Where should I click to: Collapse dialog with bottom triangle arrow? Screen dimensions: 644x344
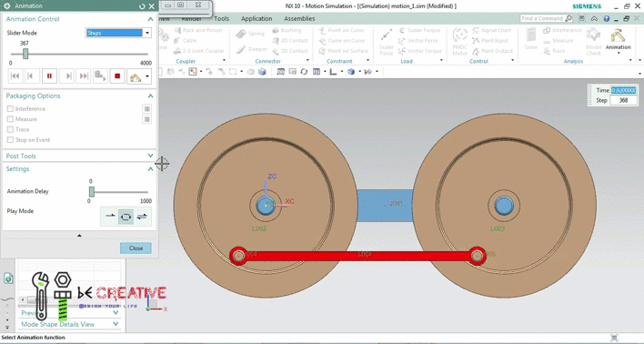click(x=79, y=236)
